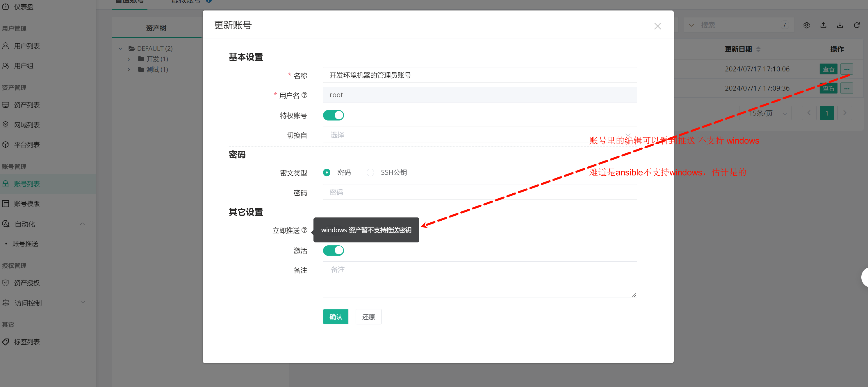
Task: Toggle the 特权账号 switch
Action: [333, 116]
